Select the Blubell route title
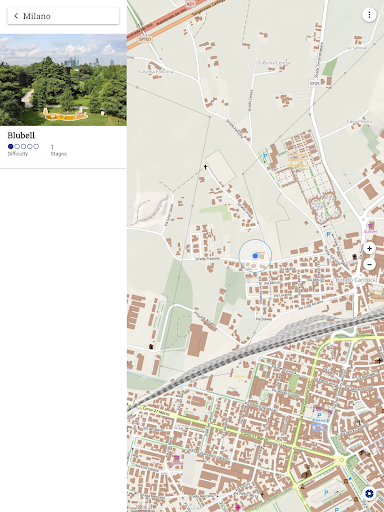The width and height of the screenshot is (384, 512). click(x=21, y=135)
